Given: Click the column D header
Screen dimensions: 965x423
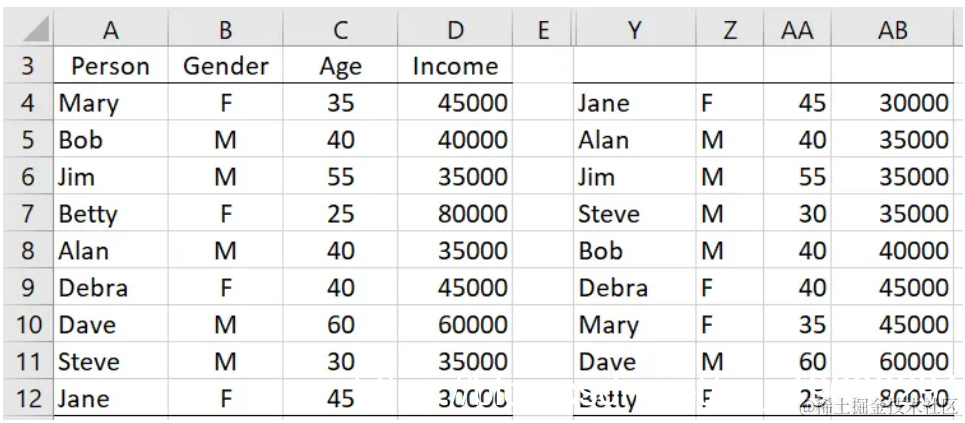Looking at the screenshot, I should [455, 31].
